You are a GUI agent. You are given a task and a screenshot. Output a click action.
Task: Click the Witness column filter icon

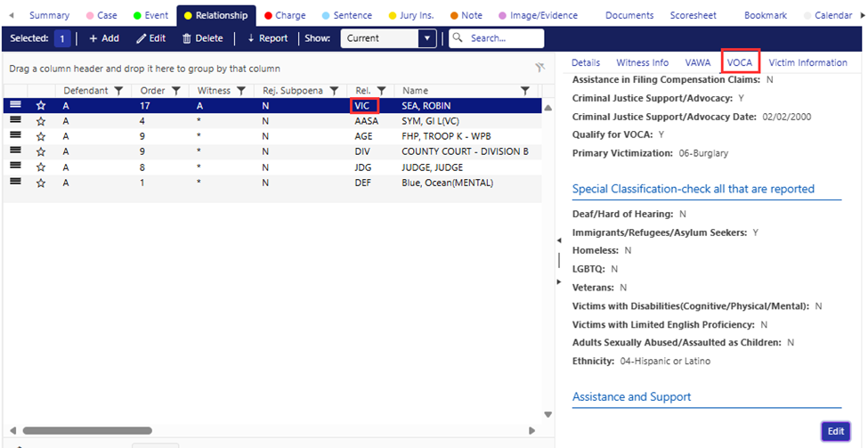tap(240, 91)
